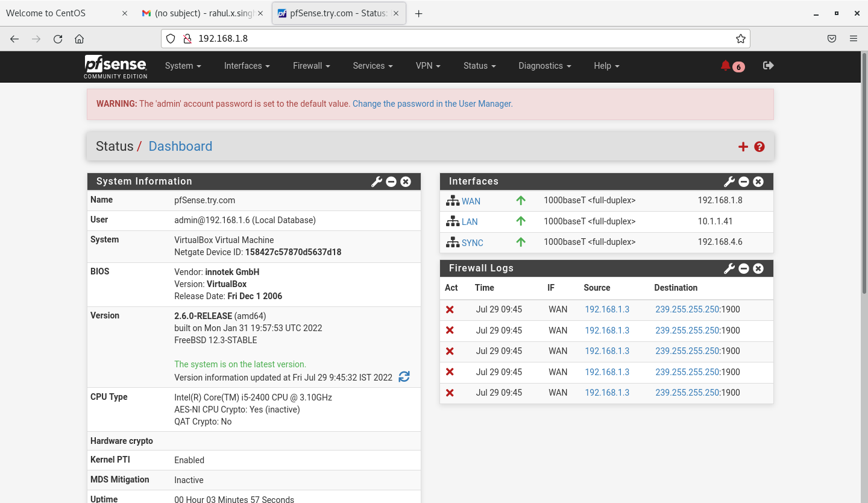Reload page in browser toolbar
Screen dimensions: 868x503
[x=58, y=39]
